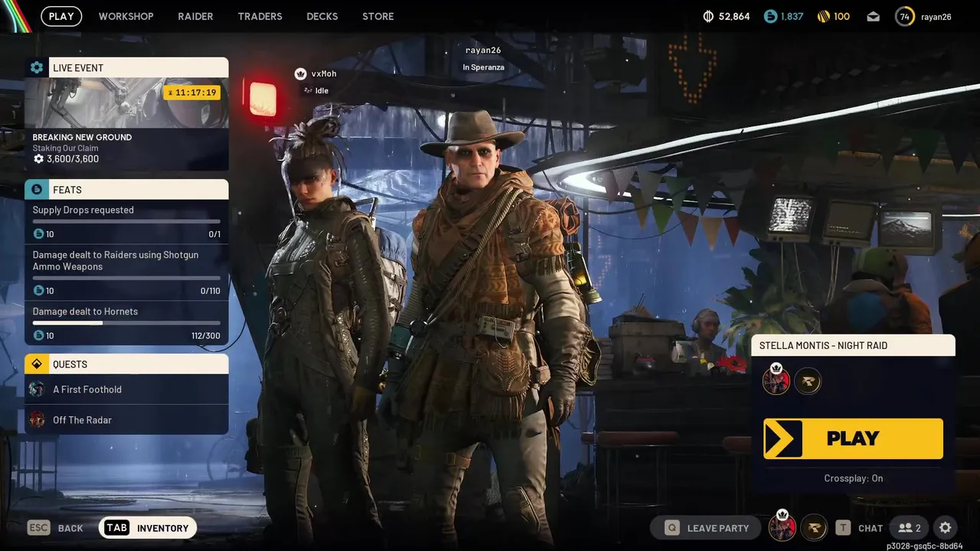Select the gold emblem avatar in Stella Montis panel
This screenshot has width=980, height=551.
pyautogui.click(x=808, y=380)
